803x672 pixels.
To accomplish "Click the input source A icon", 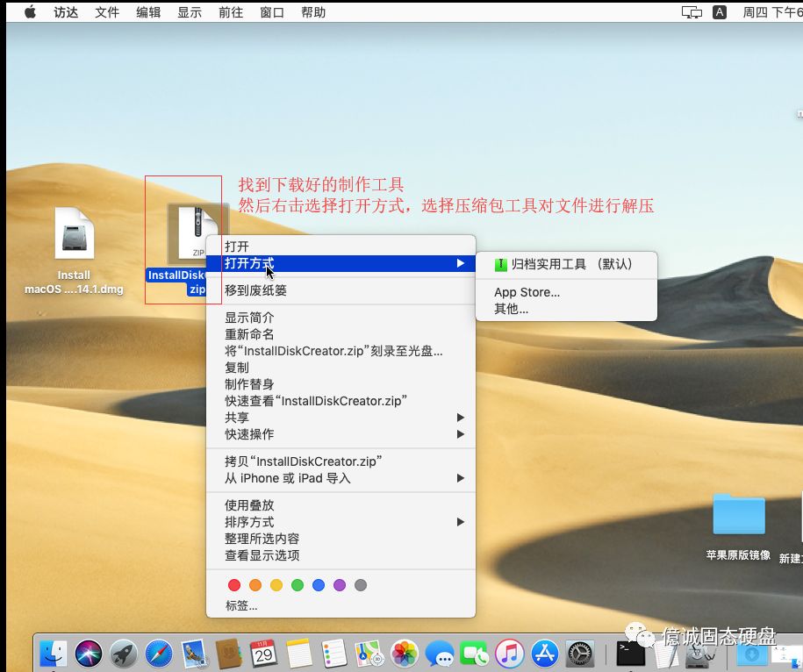I will coord(720,12).
